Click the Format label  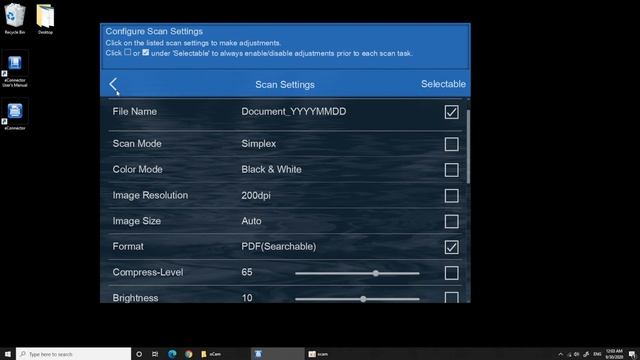(x=128, y=247)
